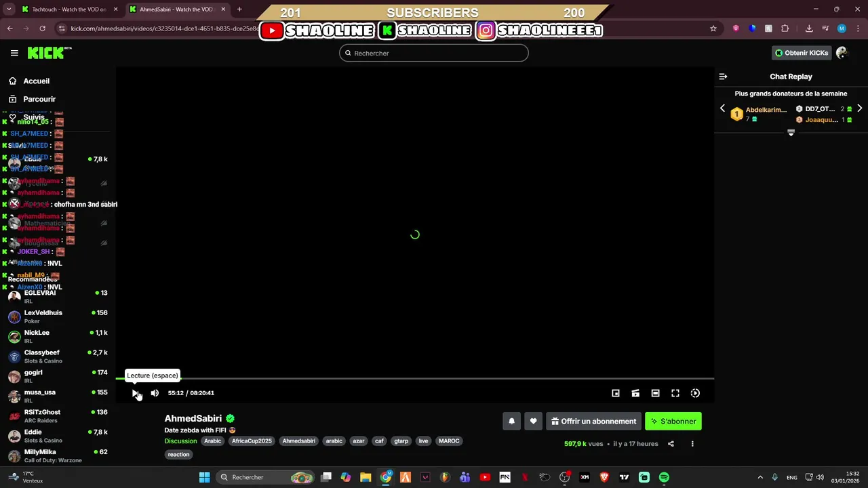Open the browser tab search dropdown
Viewport: 868px width, 488px height.
9,9
